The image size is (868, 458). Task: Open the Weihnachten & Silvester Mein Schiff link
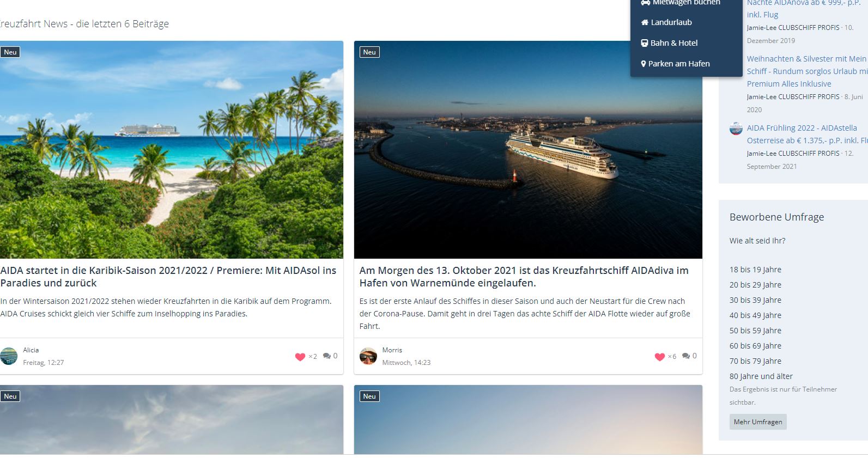tap(807, 71)
